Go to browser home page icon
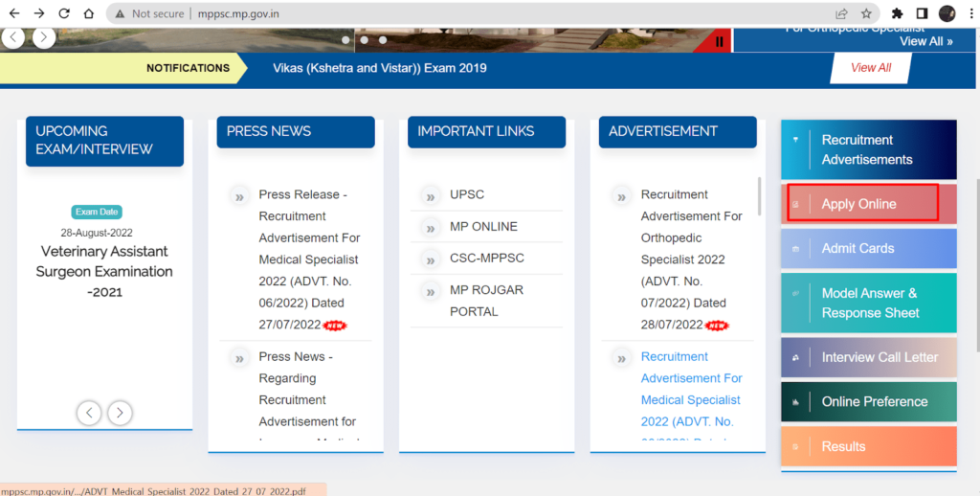Image resolution: width=980 pixels, height=496 pixels. click(x=89, y=14)
